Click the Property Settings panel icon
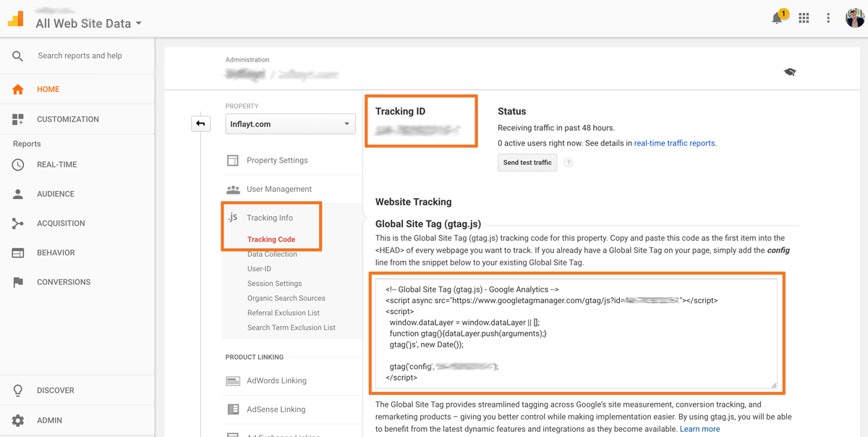The height and width of the screenshot is (437, 868). click(x=233, y=161)
